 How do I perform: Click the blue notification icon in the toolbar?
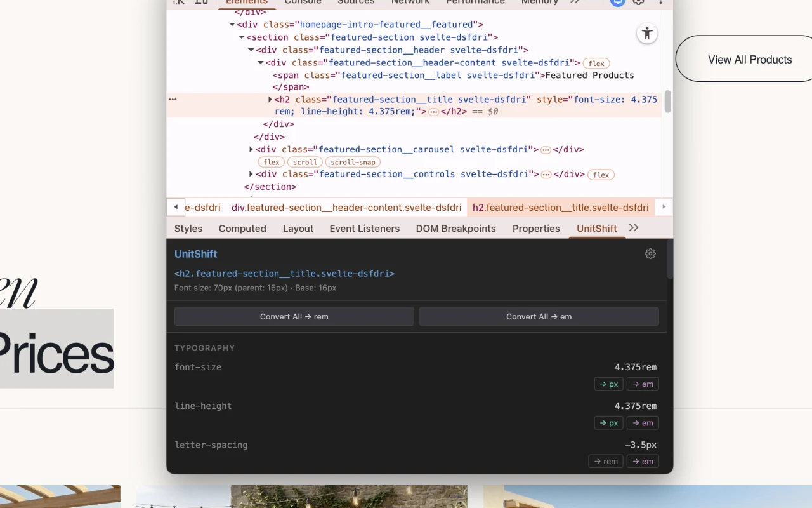click(617, 3)
